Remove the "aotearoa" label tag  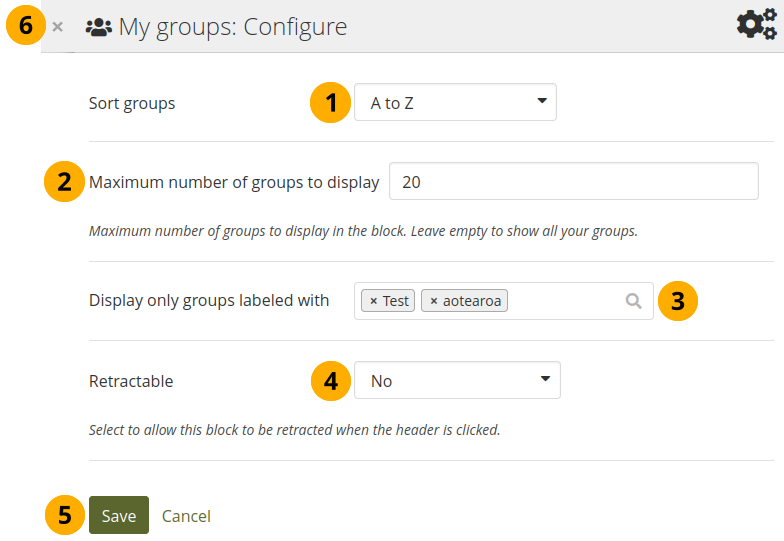pyautogui.click(x=433, y=301)
